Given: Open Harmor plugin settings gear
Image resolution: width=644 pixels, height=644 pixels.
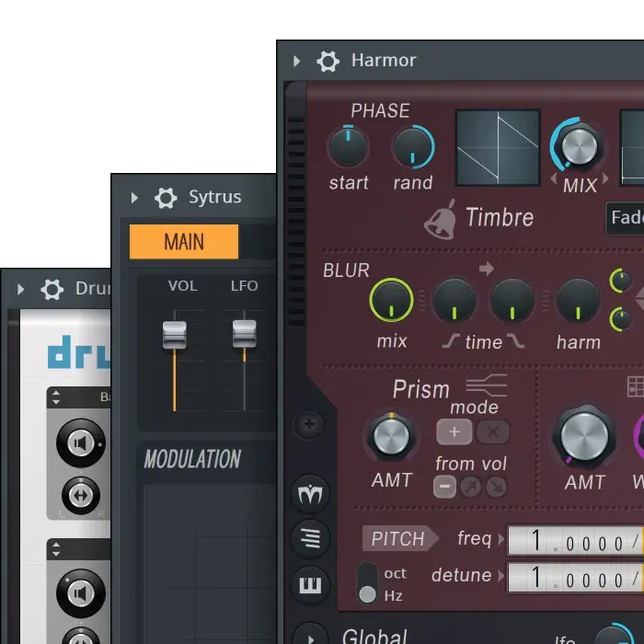Looking at the screenshot, I should 328,62.
